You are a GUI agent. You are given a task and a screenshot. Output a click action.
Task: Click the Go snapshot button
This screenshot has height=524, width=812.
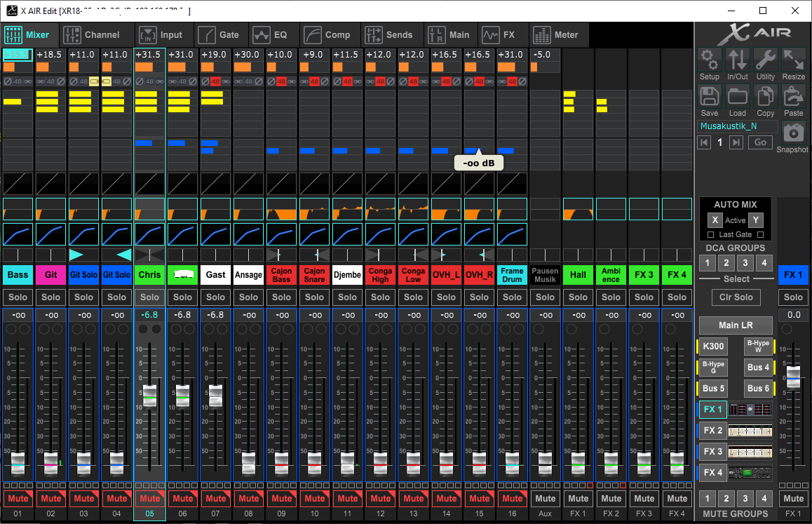tap(759, 142)
